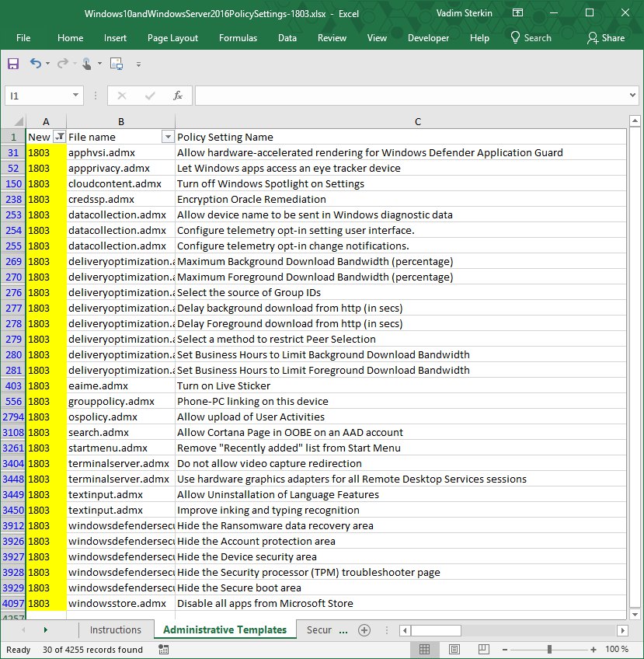Open Ribbon Display Options icon
Screen dimensions: 644x659
(x=517, y=12)
